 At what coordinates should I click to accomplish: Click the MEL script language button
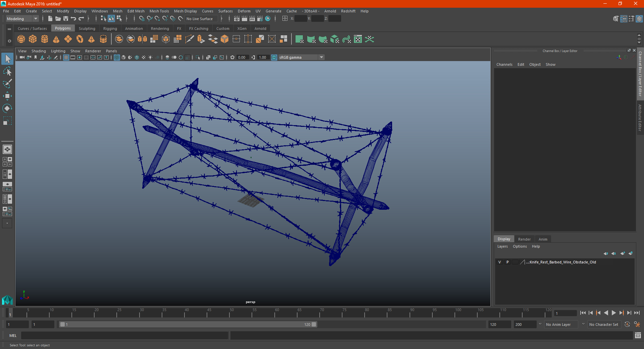13,336
